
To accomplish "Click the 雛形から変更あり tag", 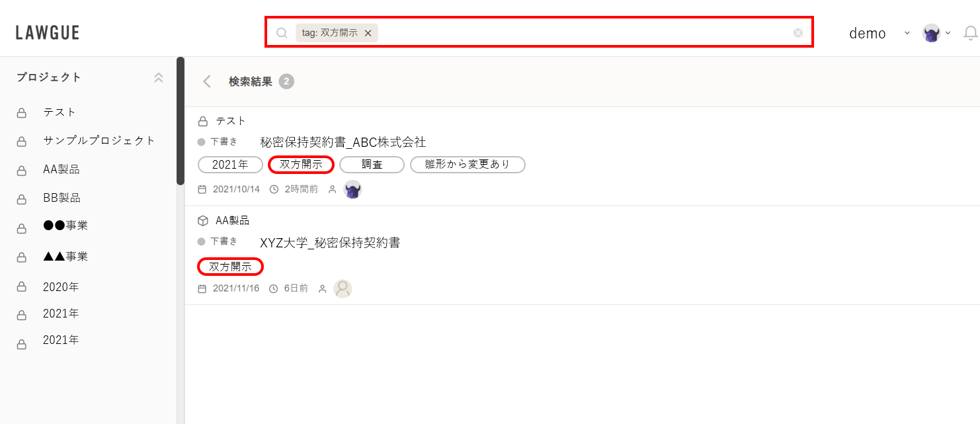I will [468, 165].
